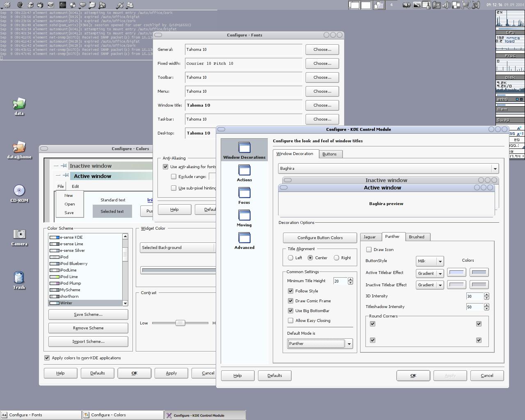
Task: Click the power plug tray icon
Action: coord(407,5)
